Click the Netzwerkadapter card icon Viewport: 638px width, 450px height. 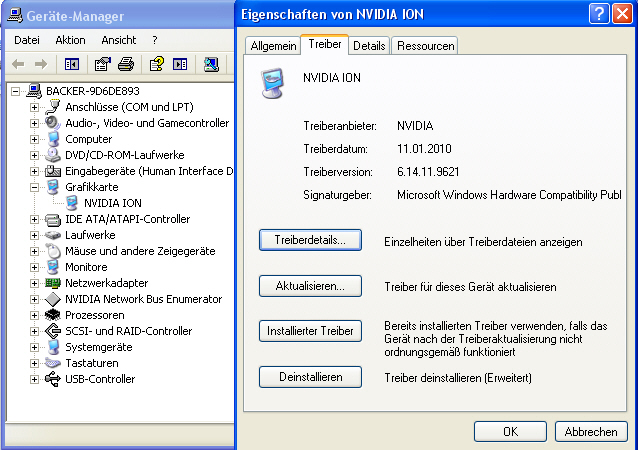click(x=53, y=283)
